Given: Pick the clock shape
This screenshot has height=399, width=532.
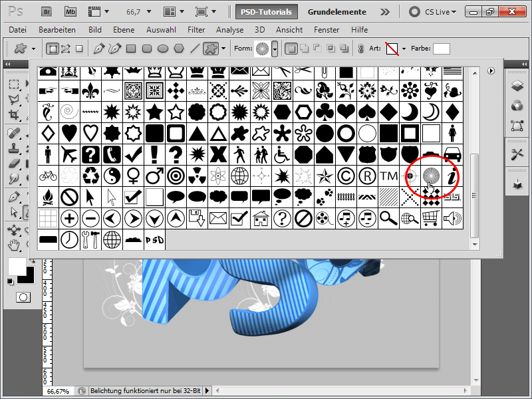Looking at the screenshot, I should (70, 240).
